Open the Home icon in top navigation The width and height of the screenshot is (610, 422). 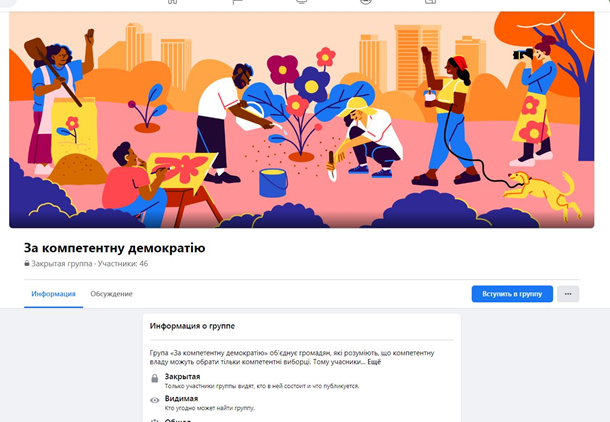(172, 2)
